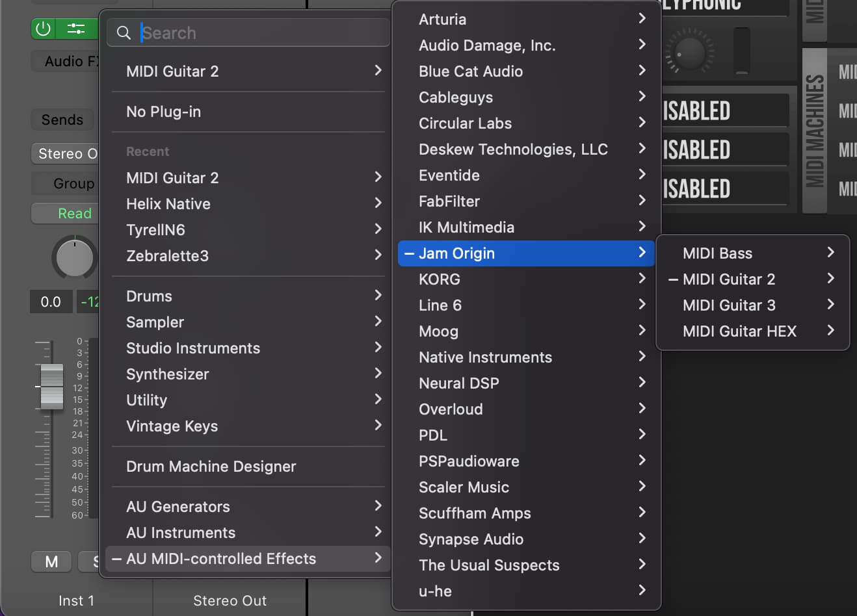Click the channel pan knob

(x=74, y=258)
